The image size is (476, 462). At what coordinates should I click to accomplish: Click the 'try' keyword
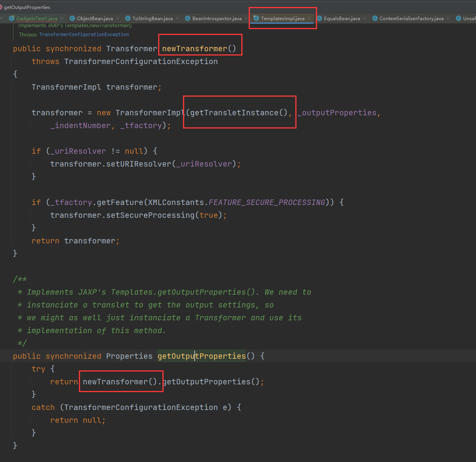38,369
